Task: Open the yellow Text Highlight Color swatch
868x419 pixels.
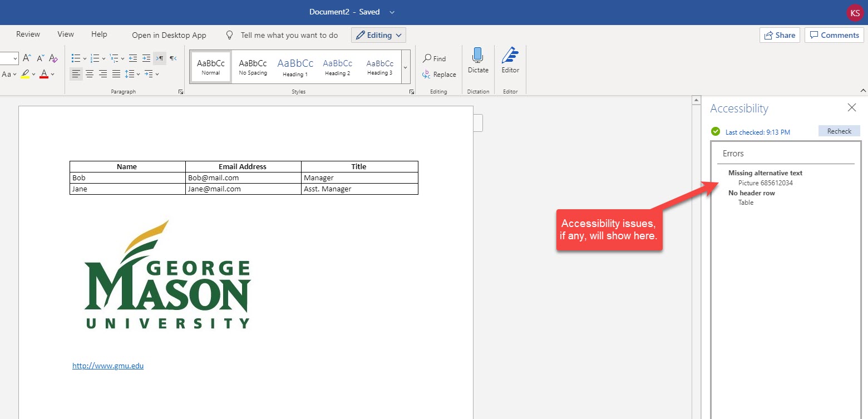Action: (x=26, y=74)
